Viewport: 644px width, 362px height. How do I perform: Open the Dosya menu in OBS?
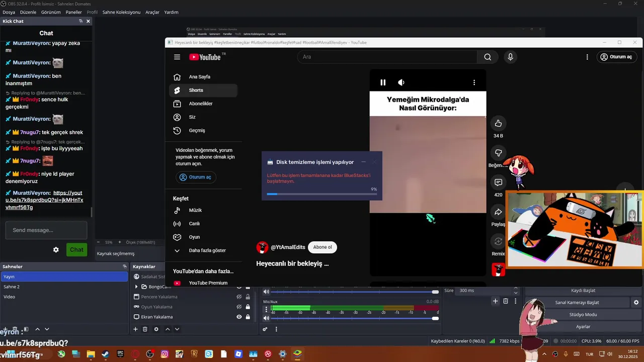9,12
